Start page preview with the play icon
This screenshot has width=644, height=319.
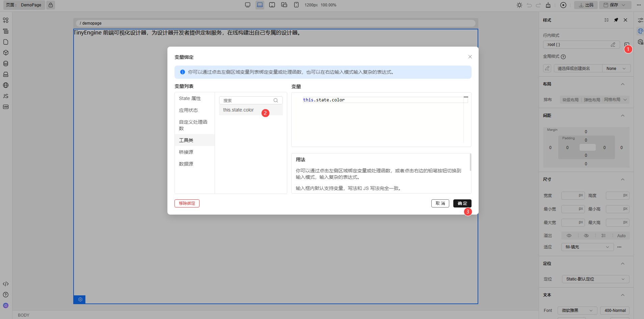(x=563, y=5)
